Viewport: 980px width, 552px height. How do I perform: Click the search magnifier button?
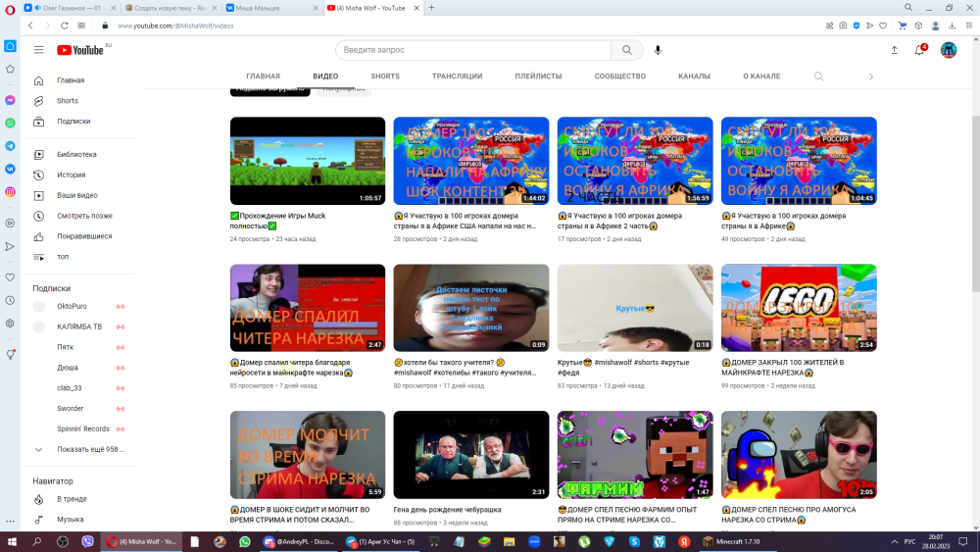(626, 50)
